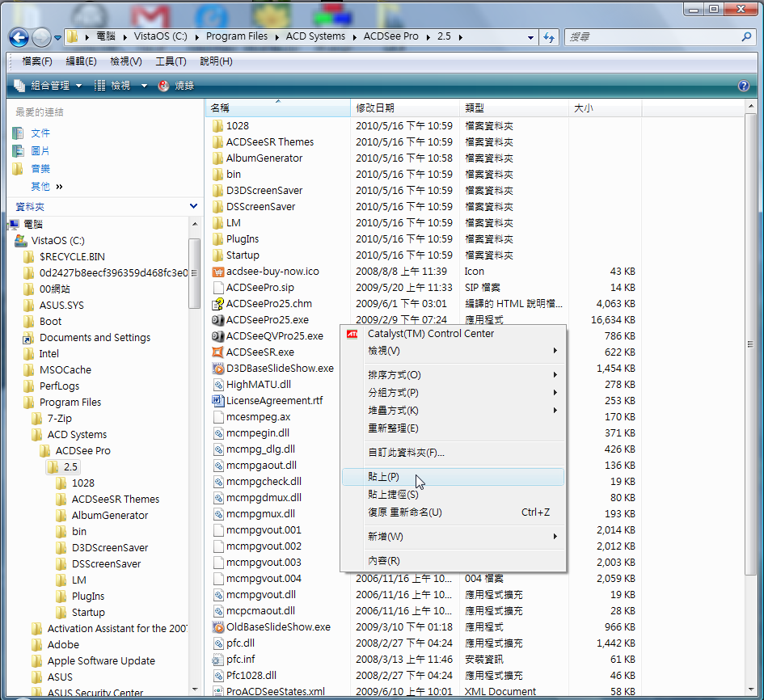Collapse the 資料夾 folders pane chevron

click(x=193, y=206)
